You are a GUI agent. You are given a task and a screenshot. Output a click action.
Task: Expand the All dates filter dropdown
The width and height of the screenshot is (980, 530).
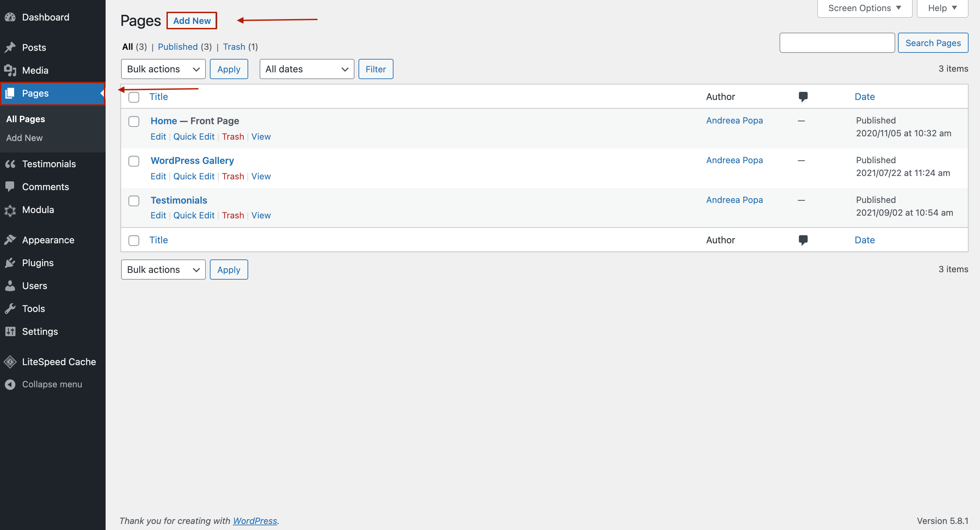[306, 69]
